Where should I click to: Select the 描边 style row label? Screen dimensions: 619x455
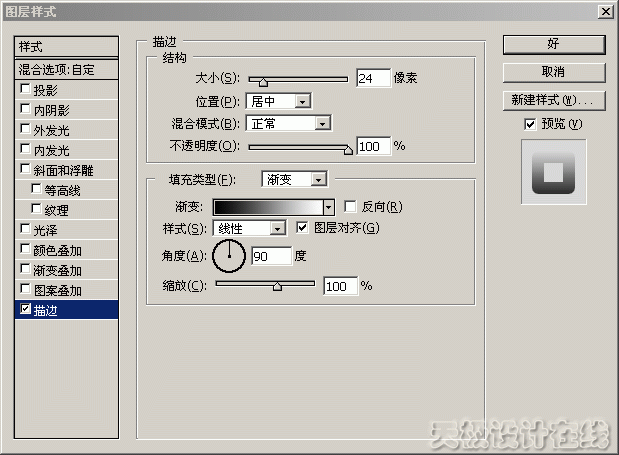click(x=45, y=311)
